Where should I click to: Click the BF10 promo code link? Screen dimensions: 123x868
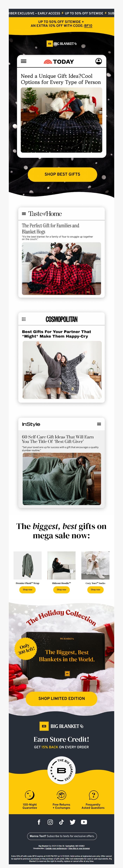pyautogui.click(x=88, y=26)
